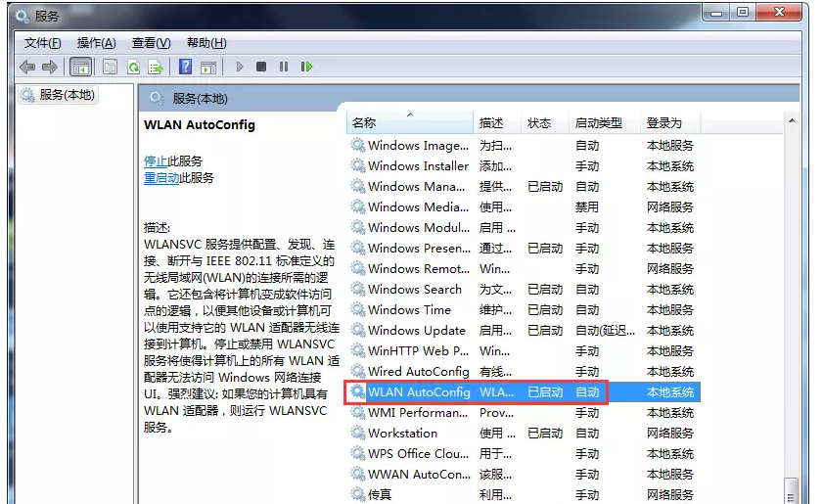The width and height of the screenshot is (823, 504).
Task: Select the Windows Media... service row
Action: click(523, 206)
